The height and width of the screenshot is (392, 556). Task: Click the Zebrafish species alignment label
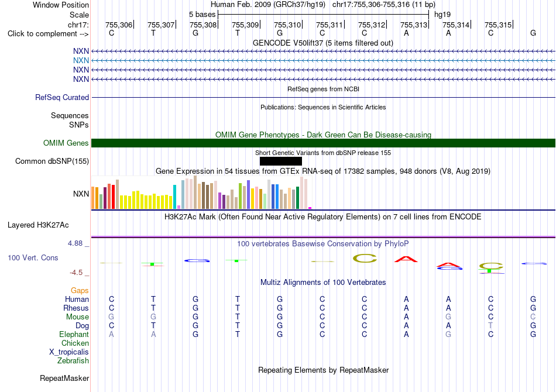(x=73, y=361)
